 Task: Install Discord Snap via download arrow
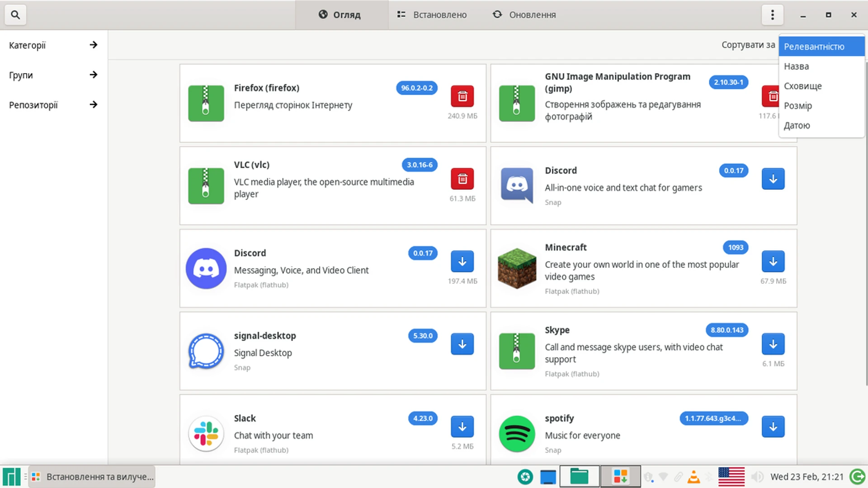coord(773,179)
